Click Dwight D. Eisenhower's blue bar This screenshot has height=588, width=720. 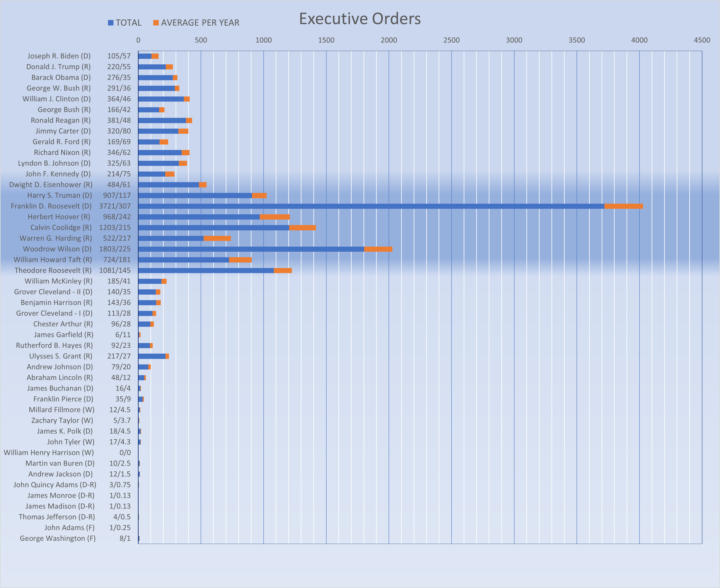168,185
